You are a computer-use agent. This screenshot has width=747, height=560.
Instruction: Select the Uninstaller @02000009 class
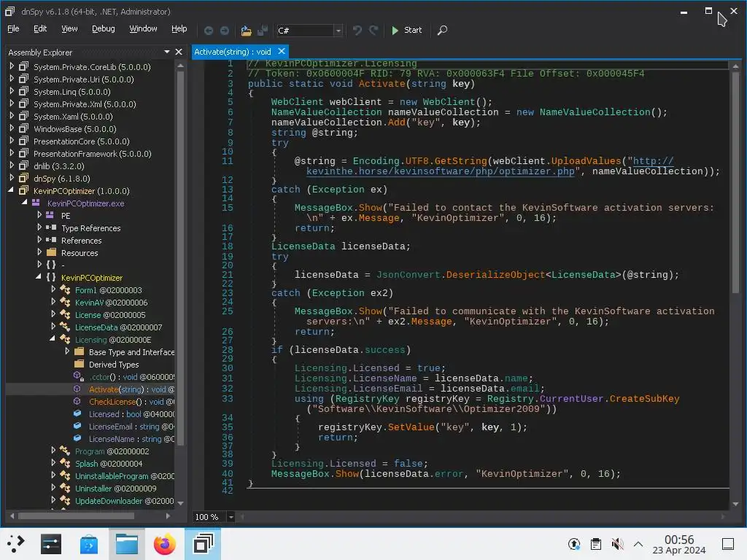[115, 488]
